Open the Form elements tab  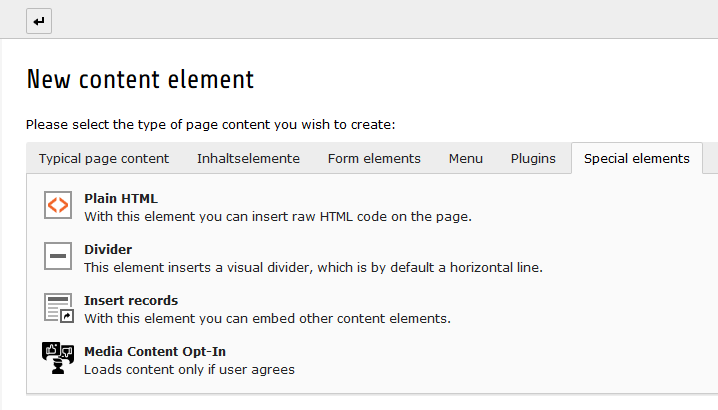[x=374, y=158]
